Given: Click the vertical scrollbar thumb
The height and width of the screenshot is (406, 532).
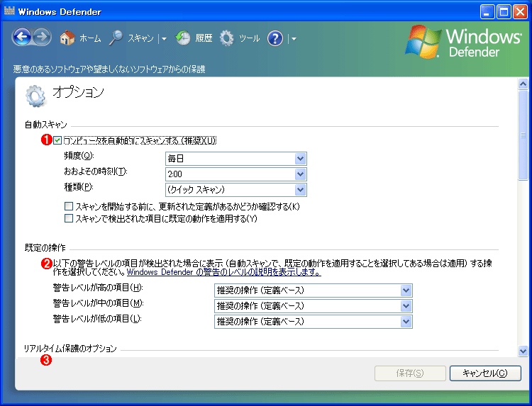Looking at the screenshot, I should click(x=523, y=135).
